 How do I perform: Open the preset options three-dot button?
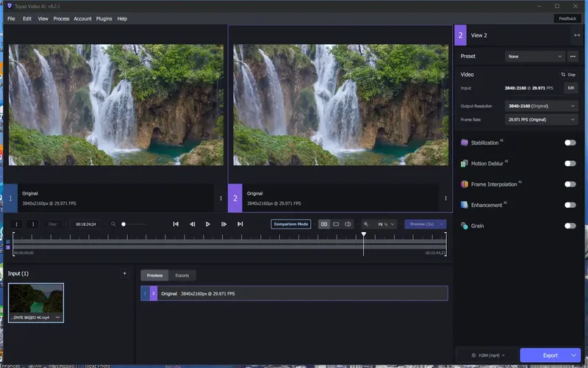[x=573, y=57]
